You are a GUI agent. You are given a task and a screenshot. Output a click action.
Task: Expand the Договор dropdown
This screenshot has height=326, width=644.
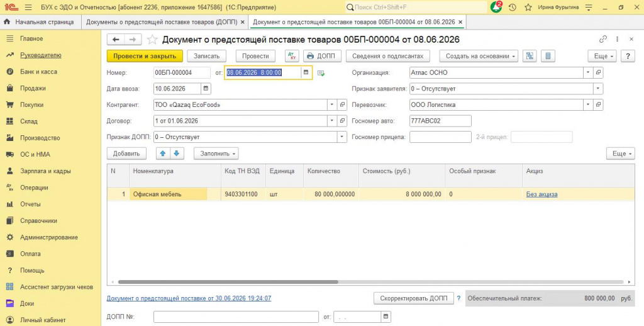coord(332,121)
